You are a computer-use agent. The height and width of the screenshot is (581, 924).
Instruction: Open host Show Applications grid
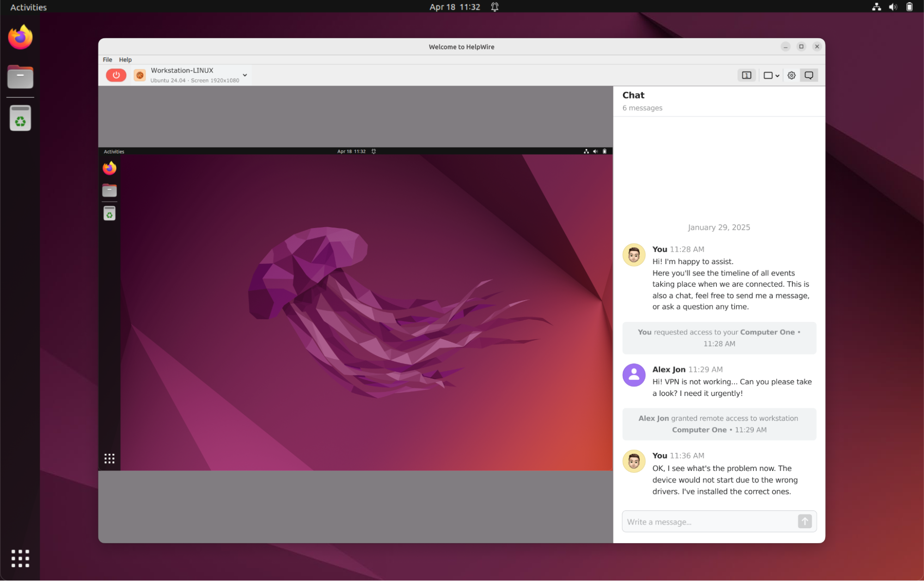pos(20,558)
